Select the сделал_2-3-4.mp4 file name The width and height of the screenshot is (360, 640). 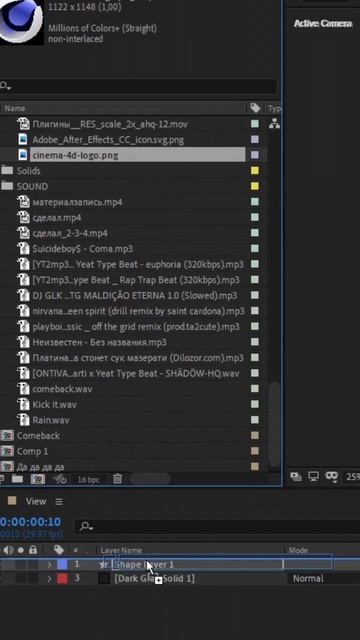(x=70, y=233)
